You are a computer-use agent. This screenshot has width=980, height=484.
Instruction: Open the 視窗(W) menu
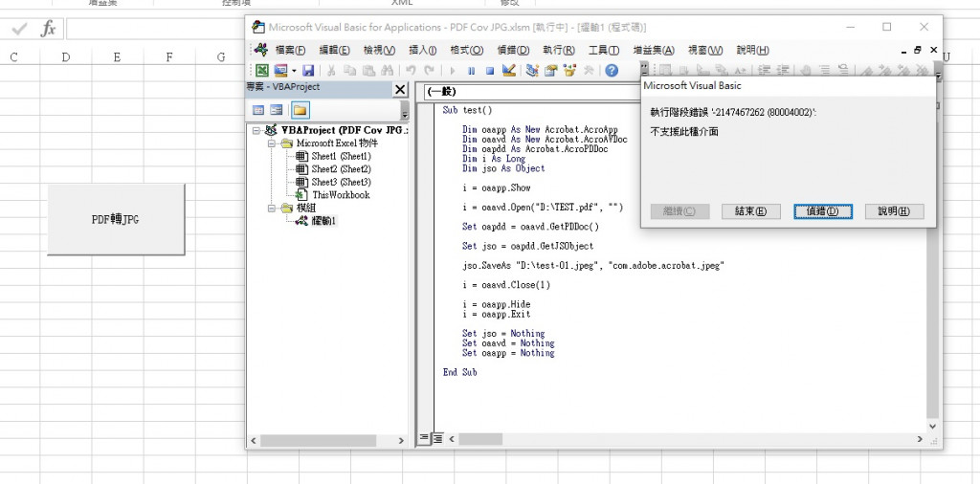point(705,51)
